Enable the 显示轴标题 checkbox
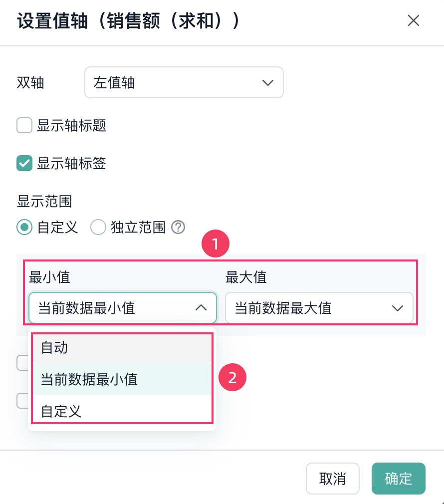Viewport: 444px width, 504px height. 24,125
